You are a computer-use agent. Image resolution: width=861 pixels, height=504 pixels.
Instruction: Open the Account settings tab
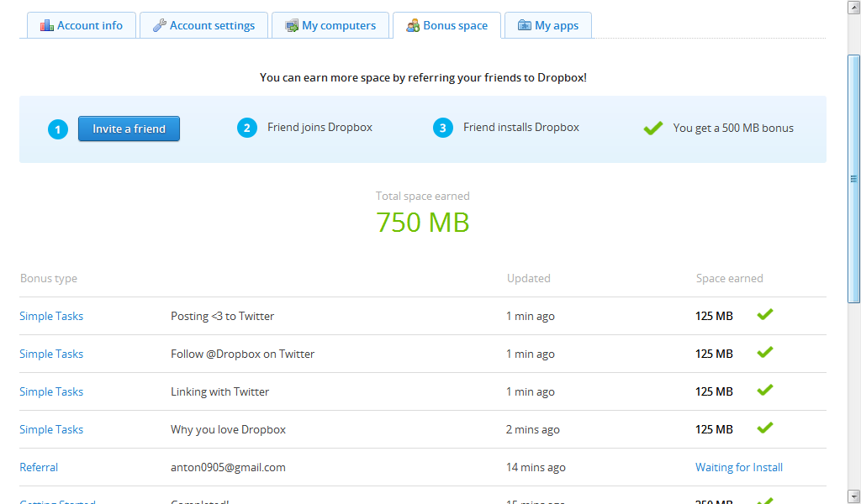(203, 25)
